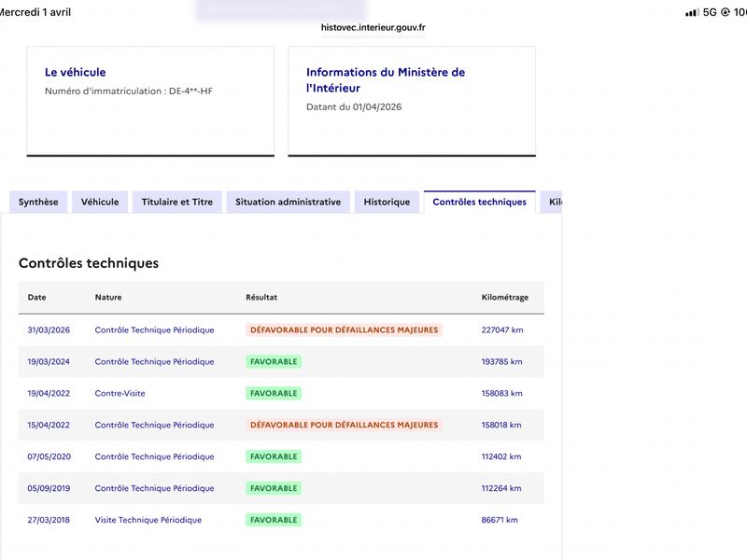This screenshot has width=747, height=560.
Task: Click the Date column header
Action: pyautogui.click(x=36, y=298)
